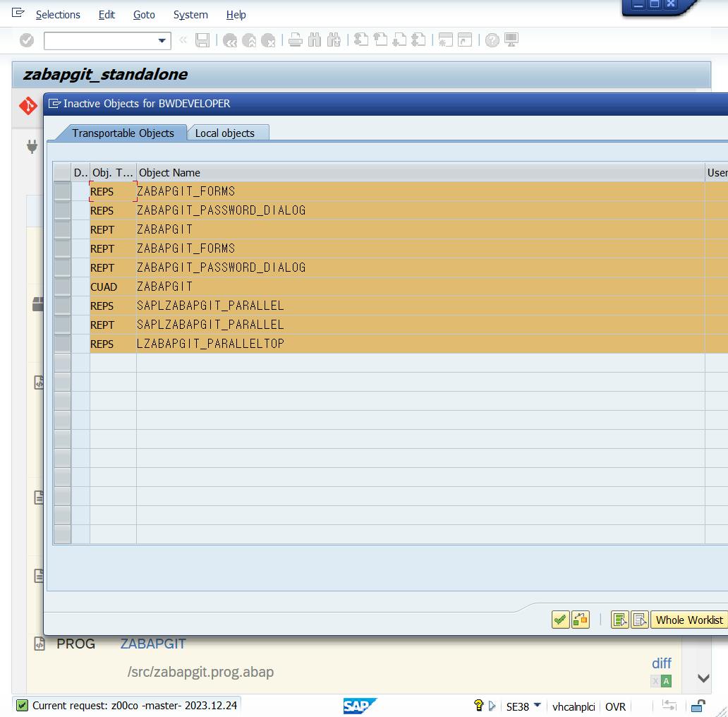
Task: Click the Current request status message
Action: pyautogui.click(x=135, y=706)
